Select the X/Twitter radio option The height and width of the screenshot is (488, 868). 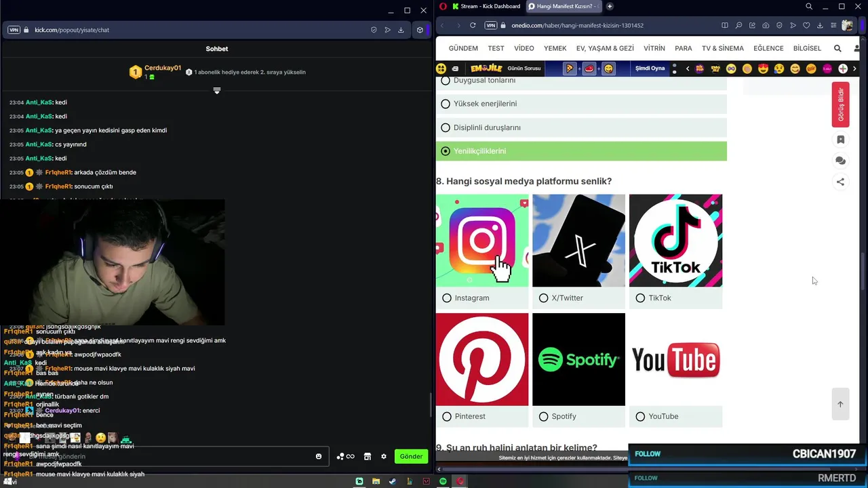click(x=544, y=298)
